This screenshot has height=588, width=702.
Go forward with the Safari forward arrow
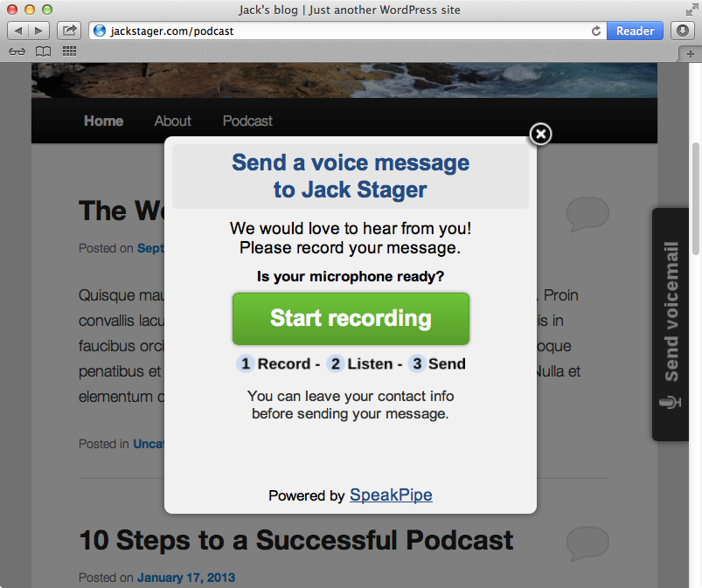[39, 31]
